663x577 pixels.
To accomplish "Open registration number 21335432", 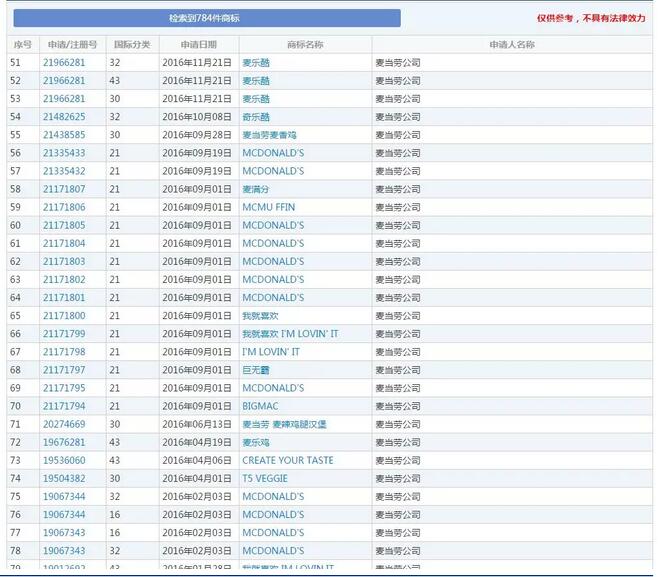I will pyautogui.click(x=64, y=171).
